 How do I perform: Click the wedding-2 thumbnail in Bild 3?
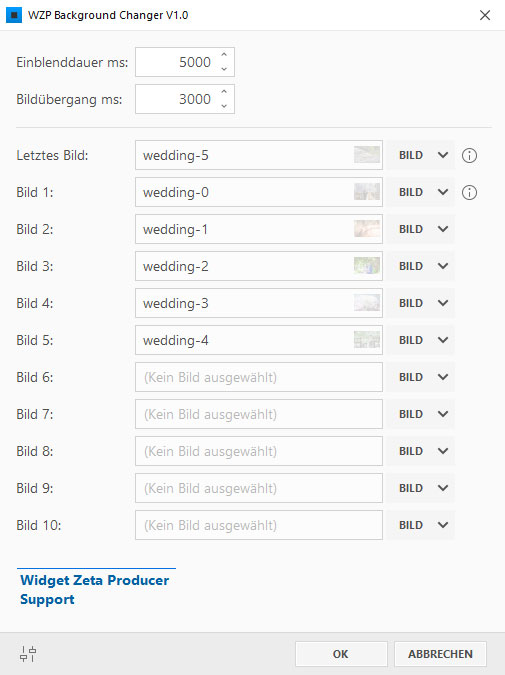(367, 266)
